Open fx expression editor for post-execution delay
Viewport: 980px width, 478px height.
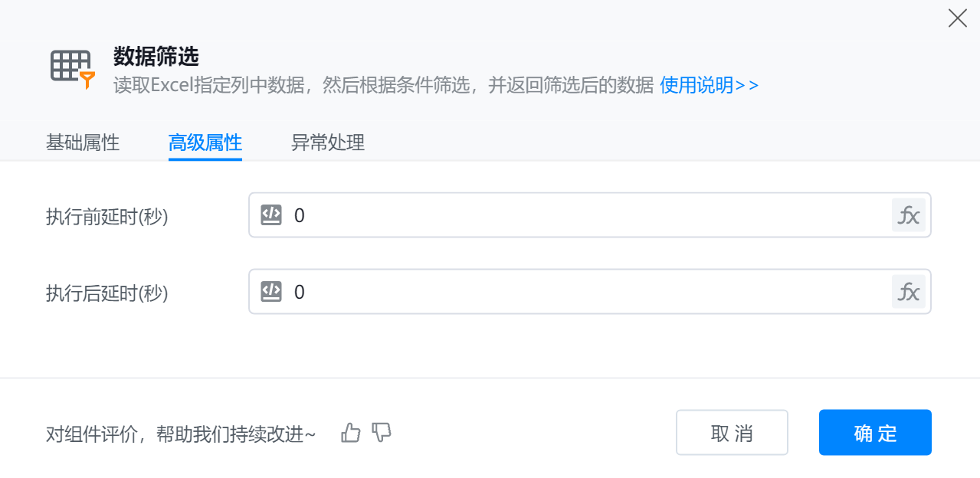click(908, 292)
